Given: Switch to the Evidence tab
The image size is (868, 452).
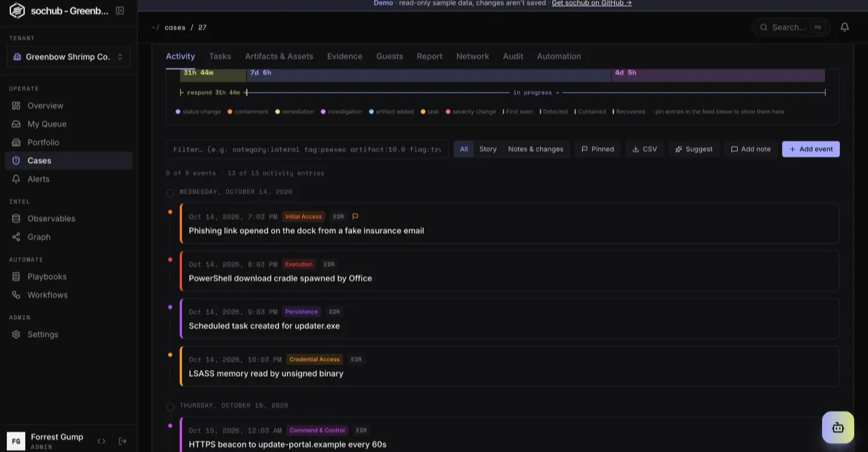Looking at the screenshot, I should click(345, 56).
